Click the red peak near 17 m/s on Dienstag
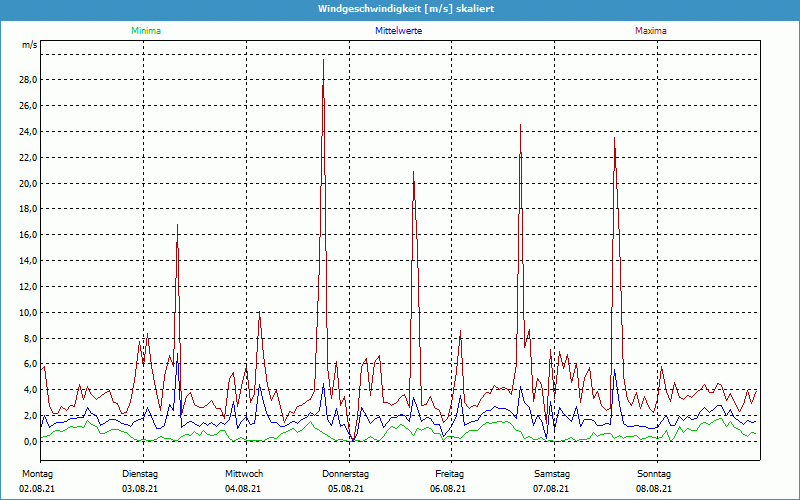Image resolution: width=800 pixels, height=500 pixels. (x=177, y=225)
